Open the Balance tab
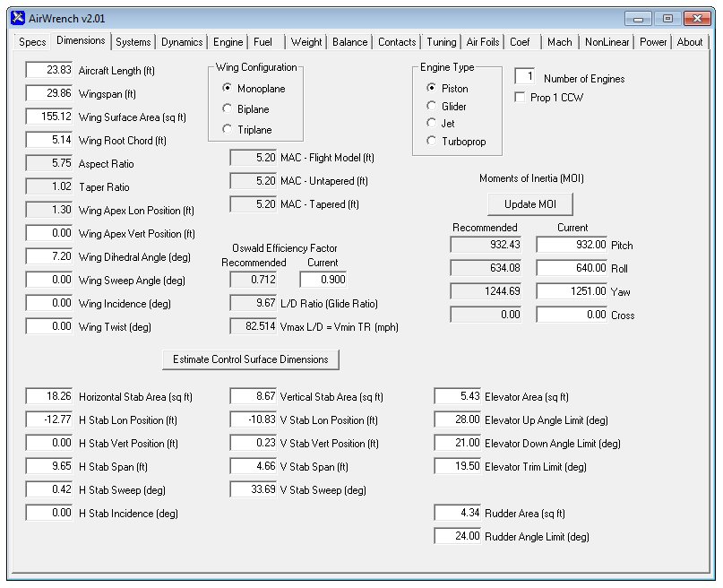Image resolution: width=723 pixels, height=588 pixels. pyautogui.click(x=349, y=41)
